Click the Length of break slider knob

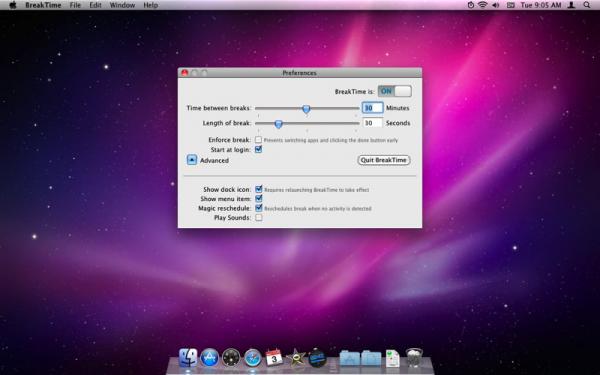coord(279,124)
